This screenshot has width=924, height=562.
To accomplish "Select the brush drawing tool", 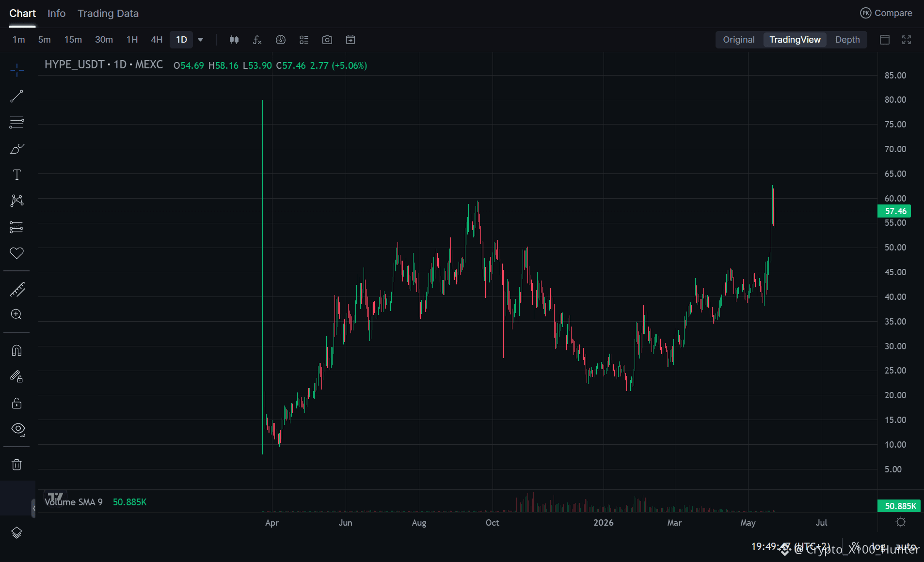I will coord(16,148).
